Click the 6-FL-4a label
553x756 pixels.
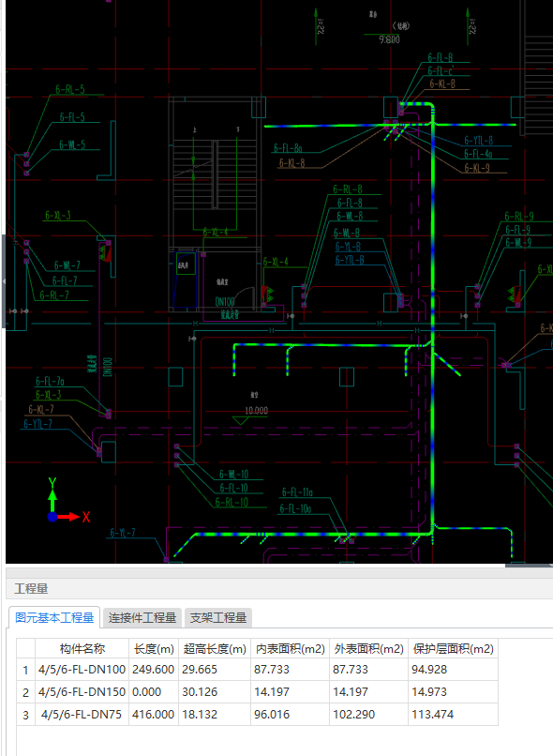478,154
